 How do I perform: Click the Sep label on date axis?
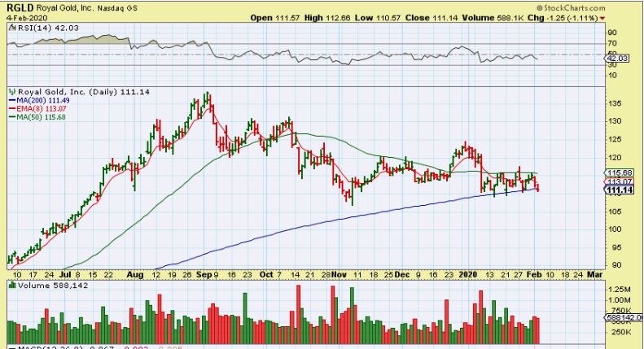point(204,275)
